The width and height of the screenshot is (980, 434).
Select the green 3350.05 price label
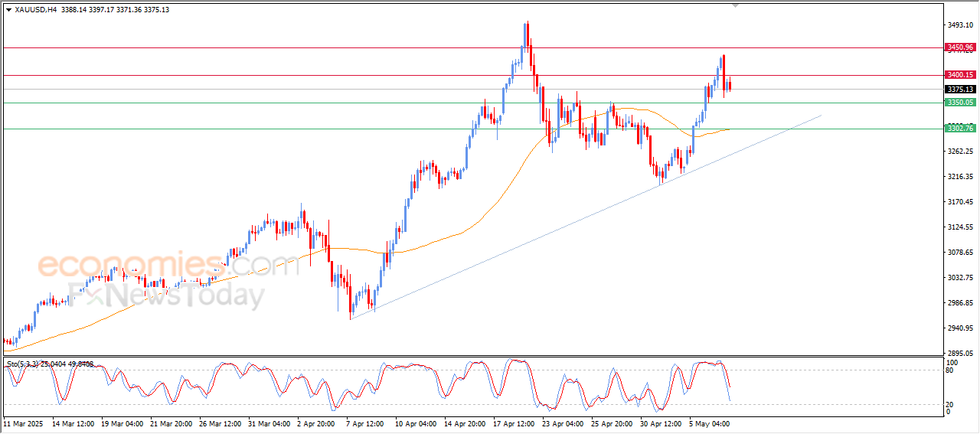tap(959, 103)
